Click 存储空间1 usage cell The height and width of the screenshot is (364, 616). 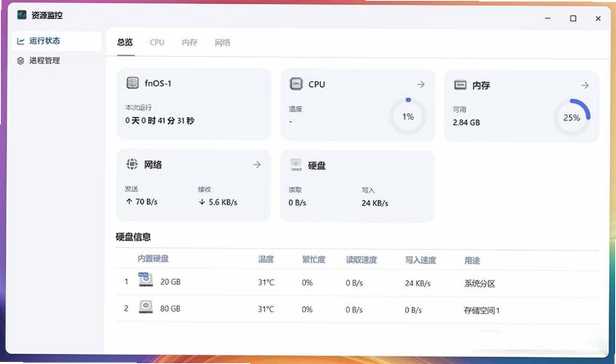pyautogui.click(x=482, y=311)
